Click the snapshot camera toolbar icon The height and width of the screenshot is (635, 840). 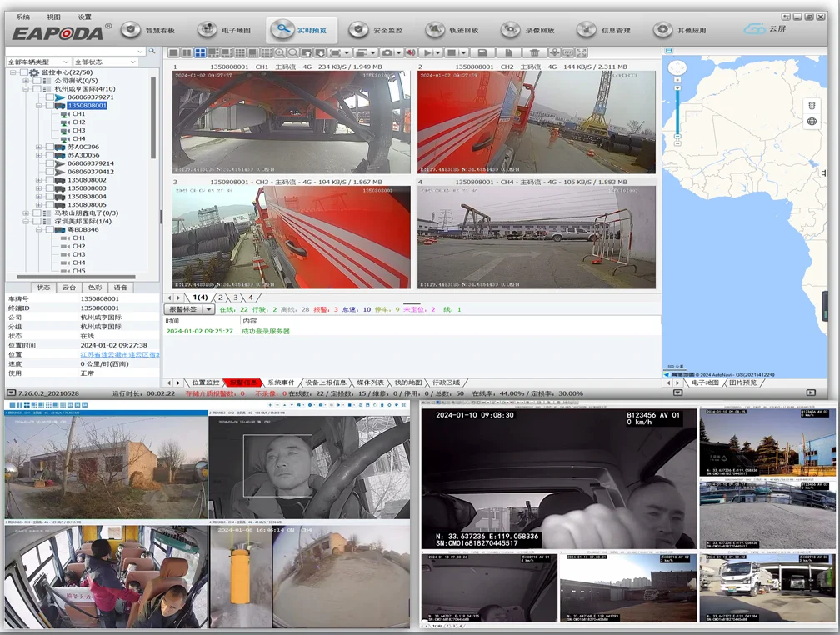click(x=387, y=52)
